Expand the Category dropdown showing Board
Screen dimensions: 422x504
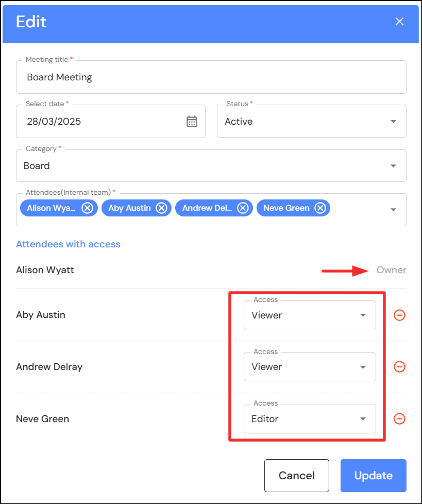[211, 166]
